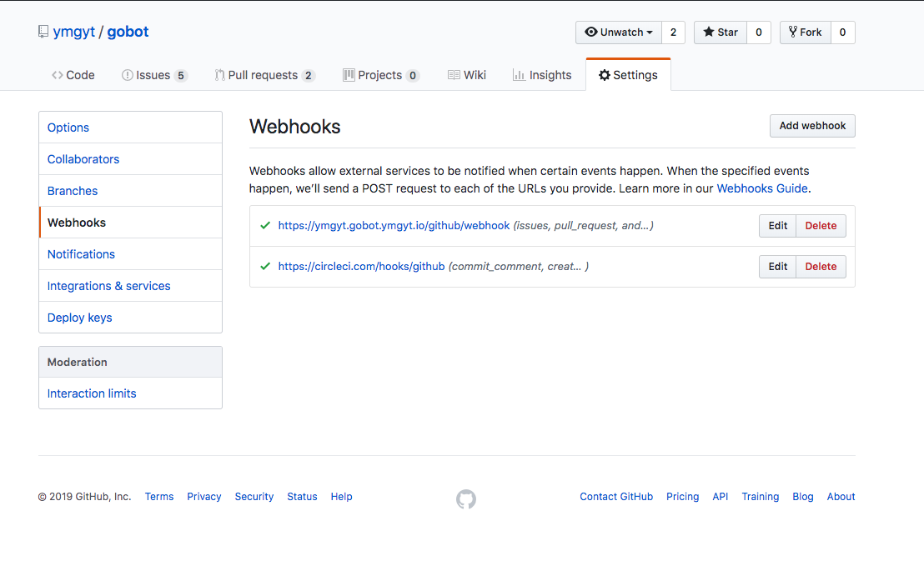Open Privacy footer link
924x566 pixels.
coord(203,497)
